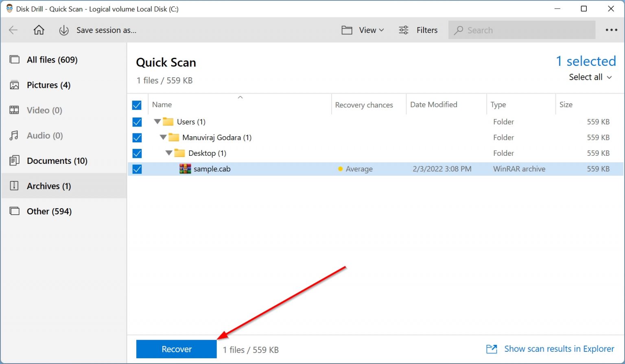The width and height of the screenshot is (625, 364).
Task: Click the Filters sliders icon
Action: pyautogui.click(x=404, y=30)
